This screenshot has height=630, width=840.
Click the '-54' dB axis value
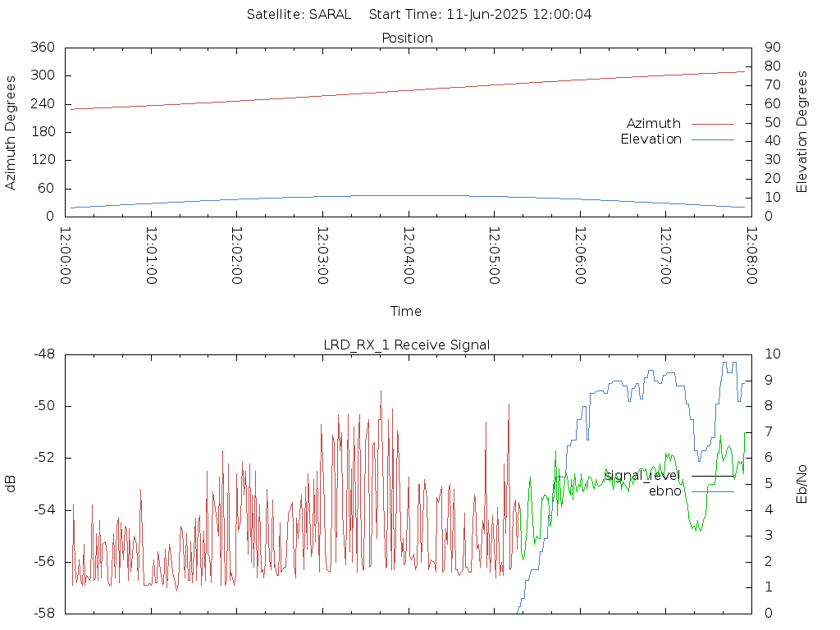point(44,510)
